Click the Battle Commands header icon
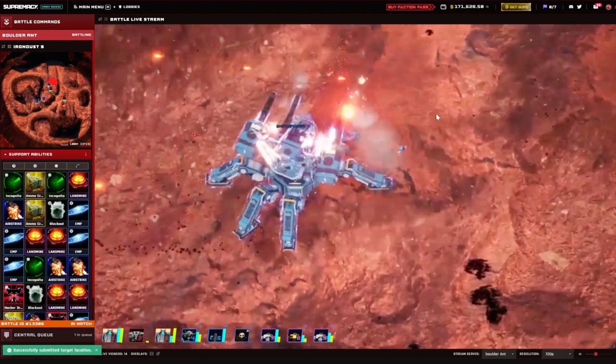 point(7,22)
